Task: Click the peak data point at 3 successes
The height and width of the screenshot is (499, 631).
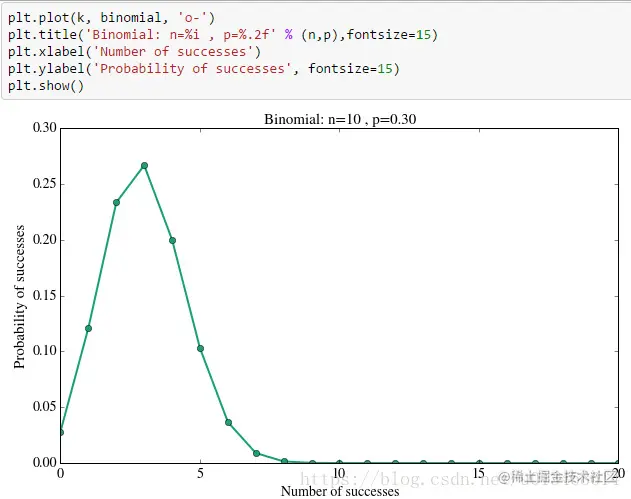Action: [x=144, y=166]
